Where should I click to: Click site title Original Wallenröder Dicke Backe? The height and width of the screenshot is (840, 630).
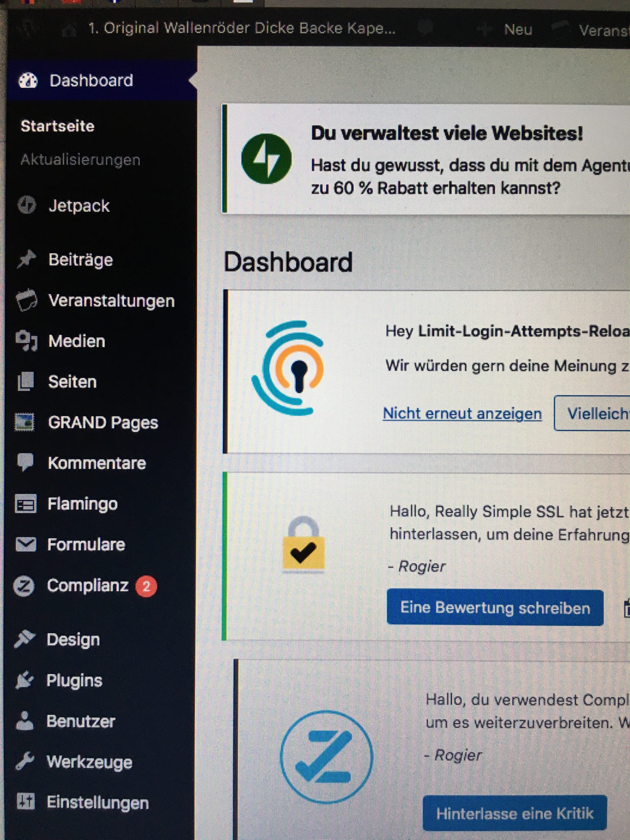click(x=242, y=29)
